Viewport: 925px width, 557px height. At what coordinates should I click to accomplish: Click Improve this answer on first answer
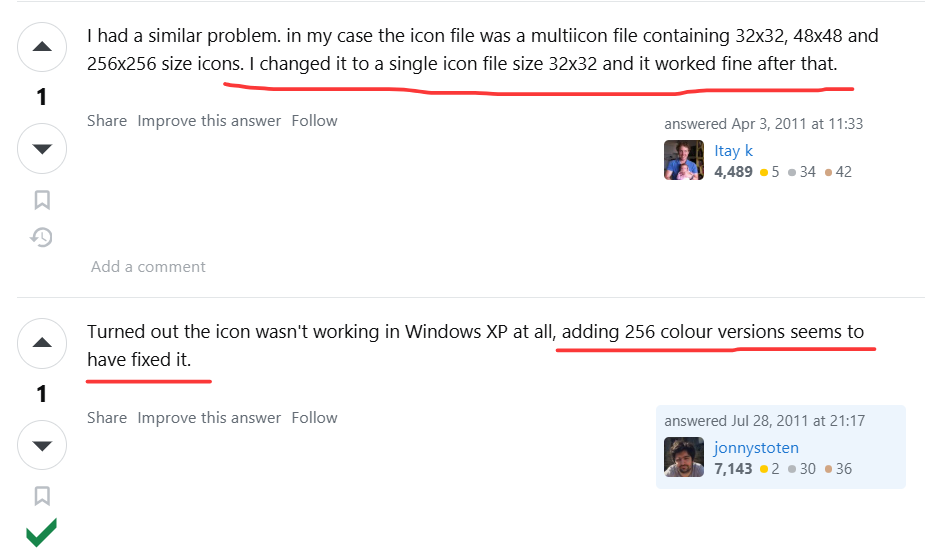209,120
